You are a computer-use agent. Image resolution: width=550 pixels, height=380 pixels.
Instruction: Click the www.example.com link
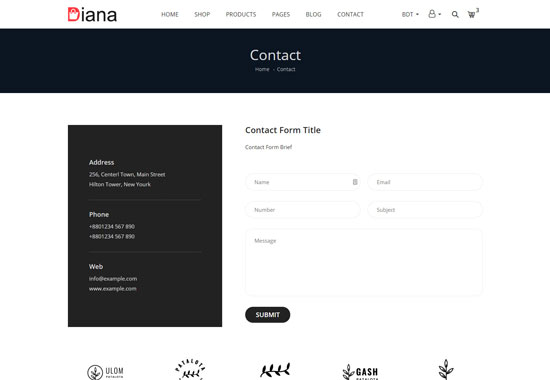click(x=113, y=288)
